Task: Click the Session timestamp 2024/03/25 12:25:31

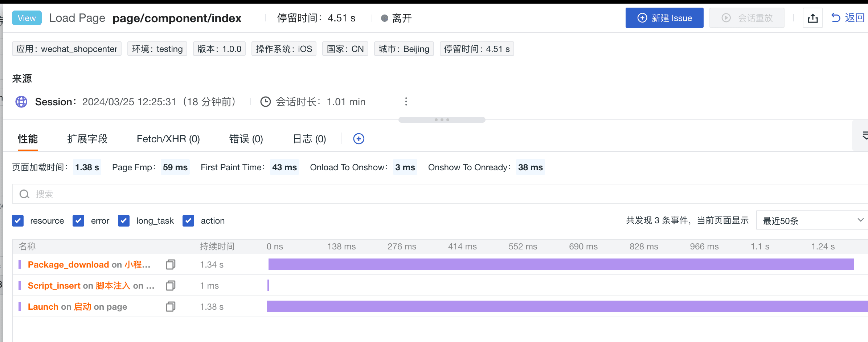Action: pyautogui.click(x=129, y=102)
